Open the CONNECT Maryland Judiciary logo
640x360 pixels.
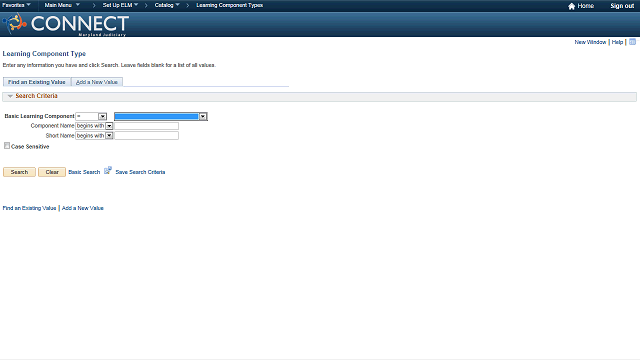[x=65, y=24]
